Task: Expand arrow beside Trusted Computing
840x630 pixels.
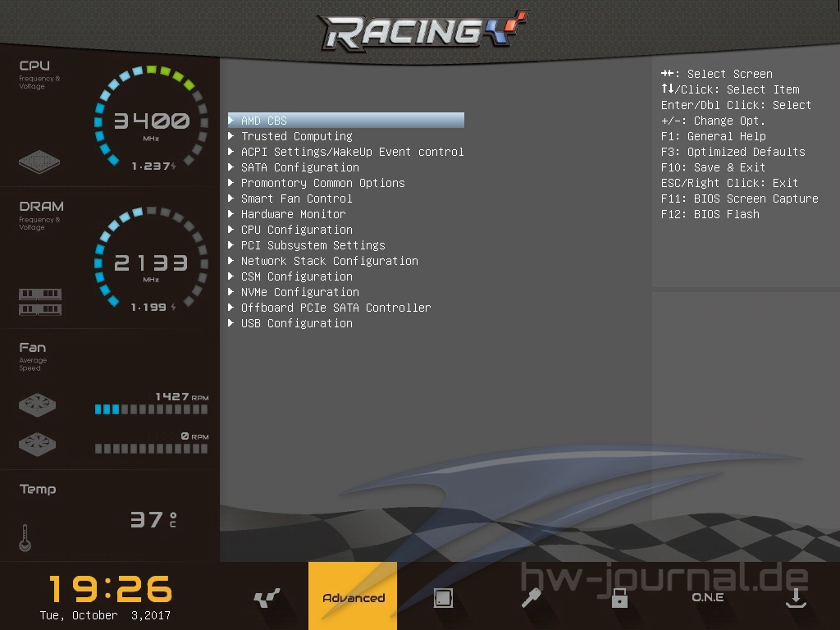Action: (x=231, y=135)
